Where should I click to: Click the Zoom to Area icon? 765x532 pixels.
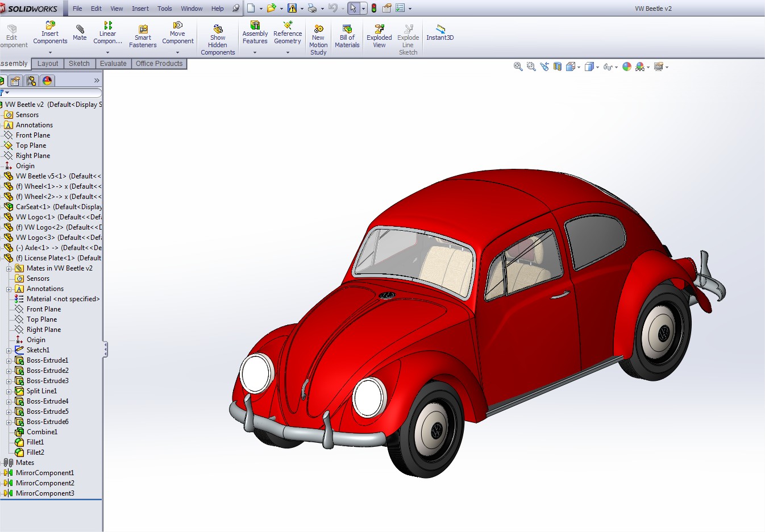[531, 66]
